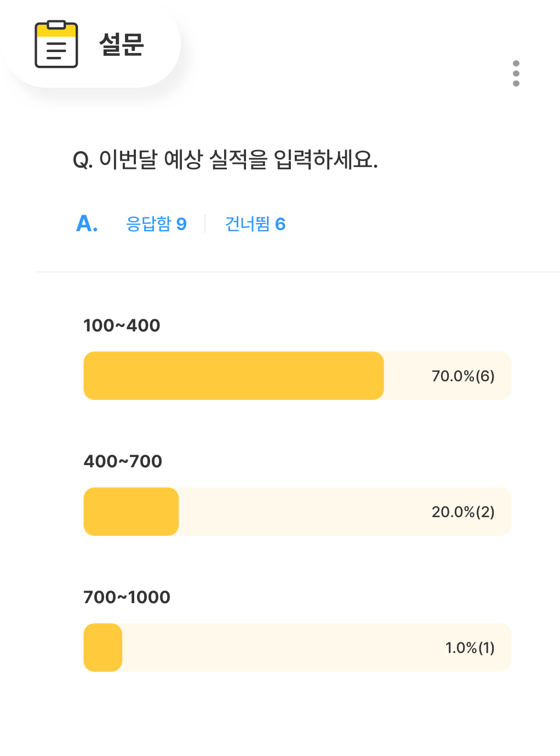Click the 20.0%(2) result value

click(x=463, y=512)
